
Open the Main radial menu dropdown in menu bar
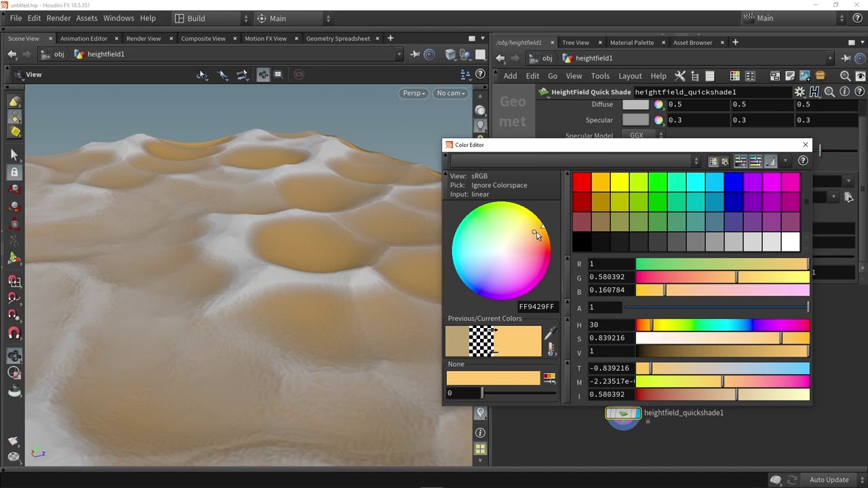tap(294, 18)
